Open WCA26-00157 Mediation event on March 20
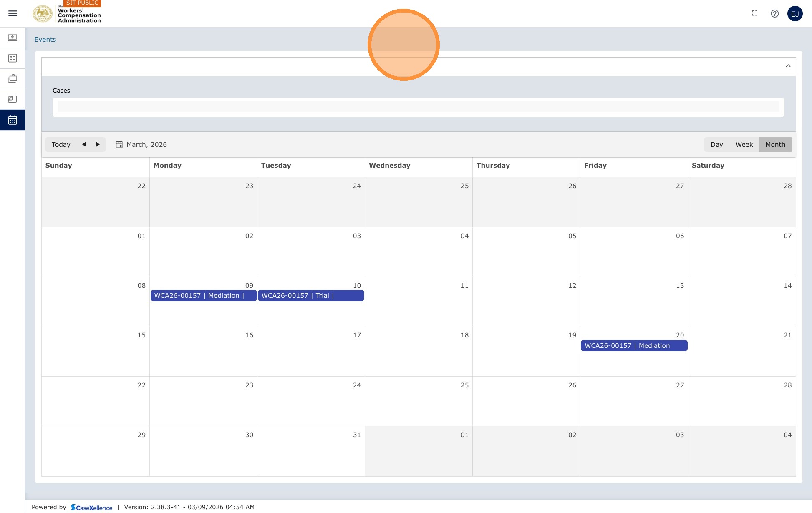Screen dimensions: 812x513 pos(634,346)
